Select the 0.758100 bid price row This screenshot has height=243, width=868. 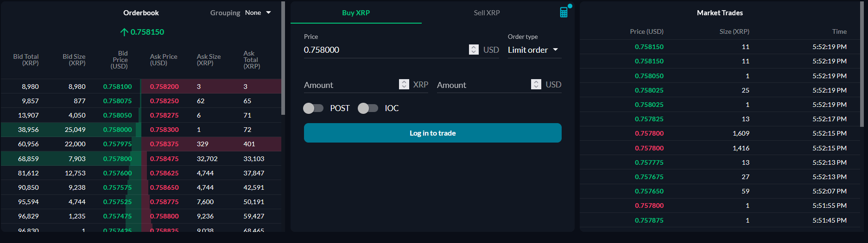coord(117,87)
